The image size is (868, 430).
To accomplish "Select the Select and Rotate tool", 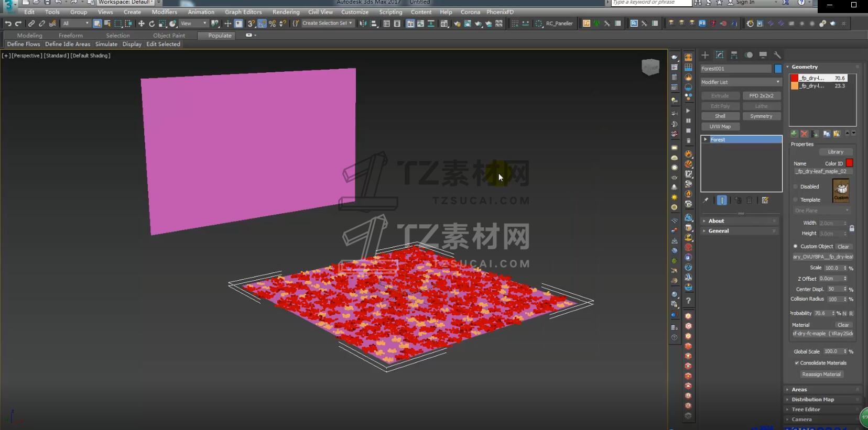I will 151,24.
